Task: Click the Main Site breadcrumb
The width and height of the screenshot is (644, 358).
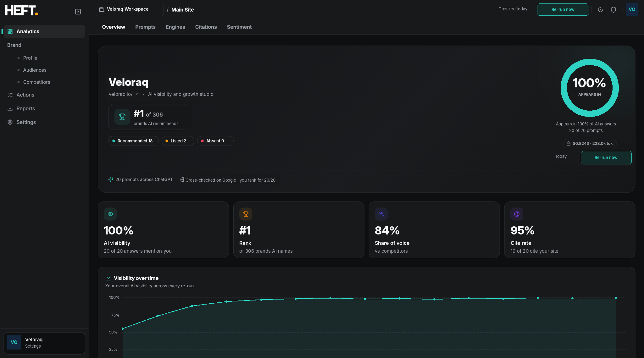Action: click(x=182, y=10)
